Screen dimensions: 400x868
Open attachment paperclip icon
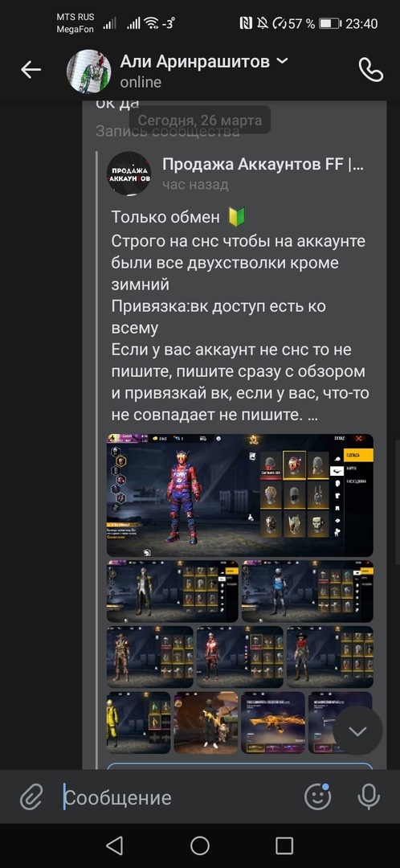click(31, 798)
